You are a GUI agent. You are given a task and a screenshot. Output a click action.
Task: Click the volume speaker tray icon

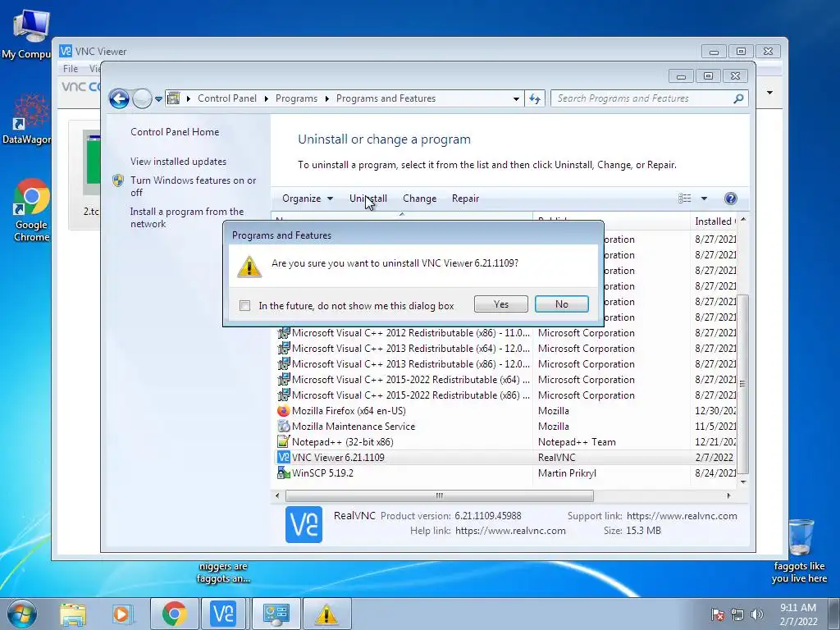pos(756,614)
